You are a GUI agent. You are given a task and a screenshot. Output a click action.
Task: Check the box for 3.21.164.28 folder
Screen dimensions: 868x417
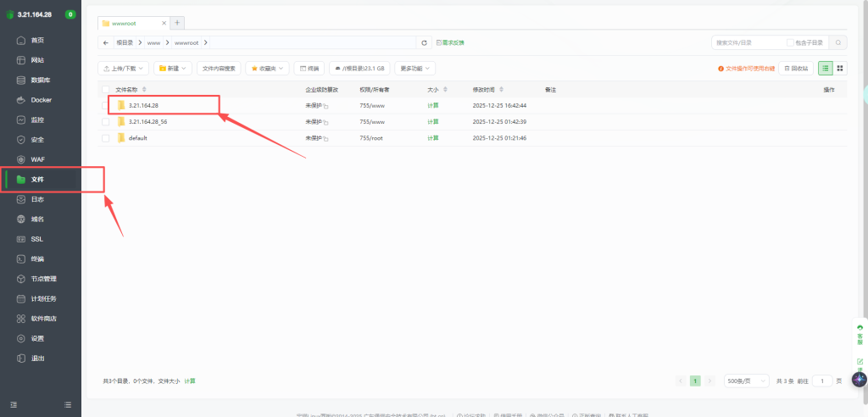[106, 105]
